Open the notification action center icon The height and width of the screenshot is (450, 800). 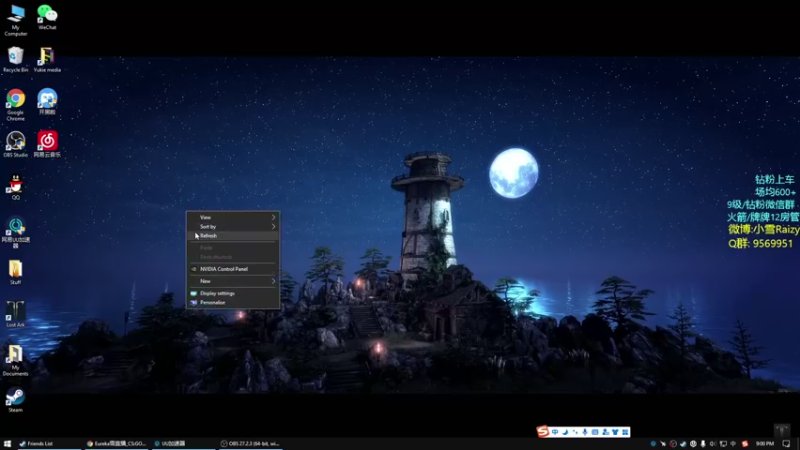click(786, 444)
